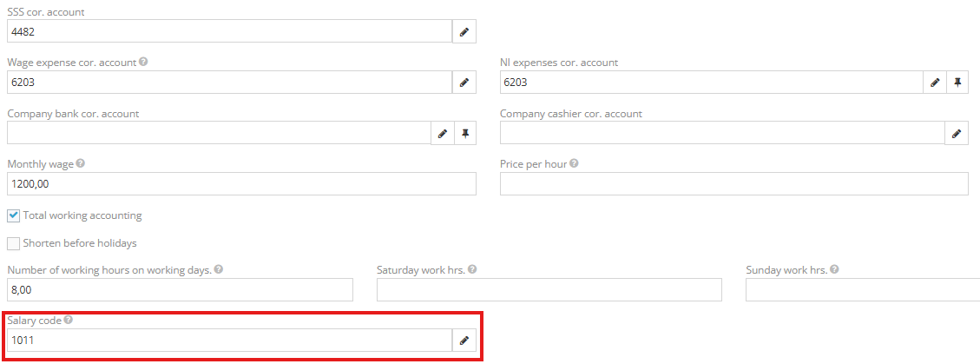Show the Salary code help icon
Image resolution: width=980 pixels, height=364 pixels.
[68, 320]
